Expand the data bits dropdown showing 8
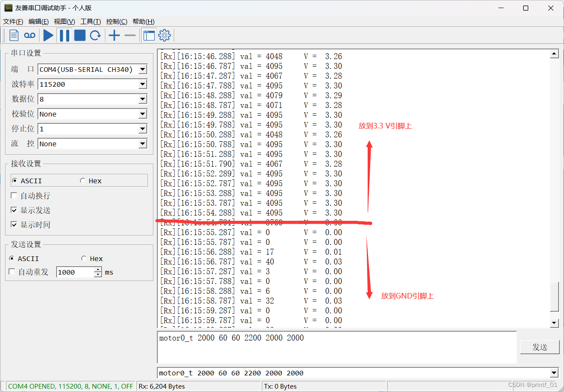 [143, 99]
